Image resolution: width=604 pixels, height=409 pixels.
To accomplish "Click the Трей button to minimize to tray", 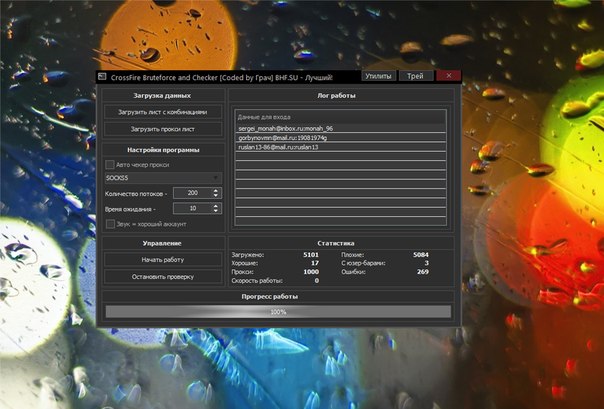I will [415, 76].
